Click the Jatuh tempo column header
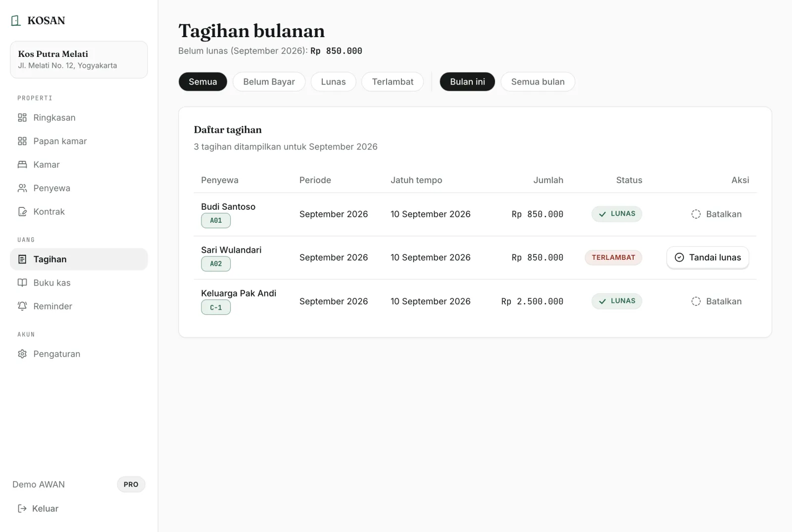Screen dimensions: 792x532 point(416,180)
